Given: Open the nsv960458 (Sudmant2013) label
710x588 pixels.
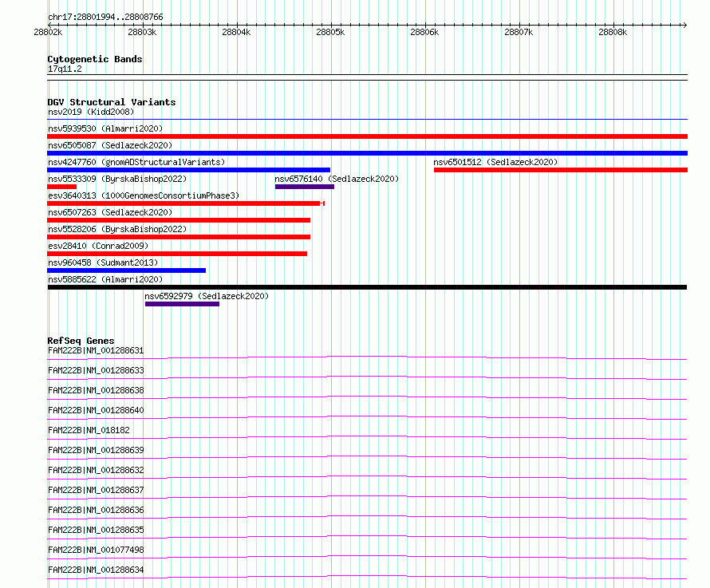Looking at the screenshot, I should (103, 262).
